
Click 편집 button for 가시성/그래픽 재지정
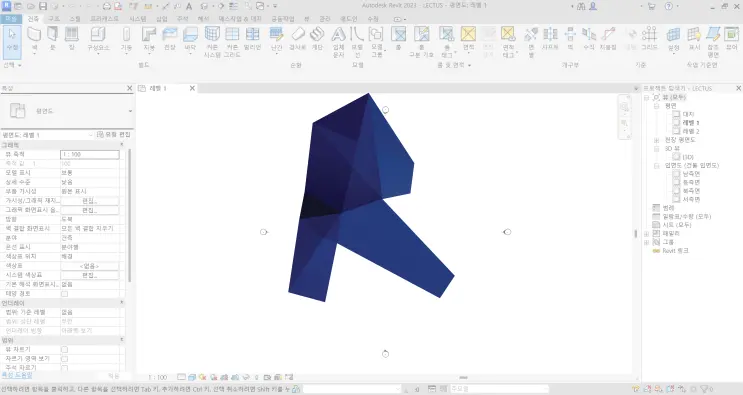[90, 201]
